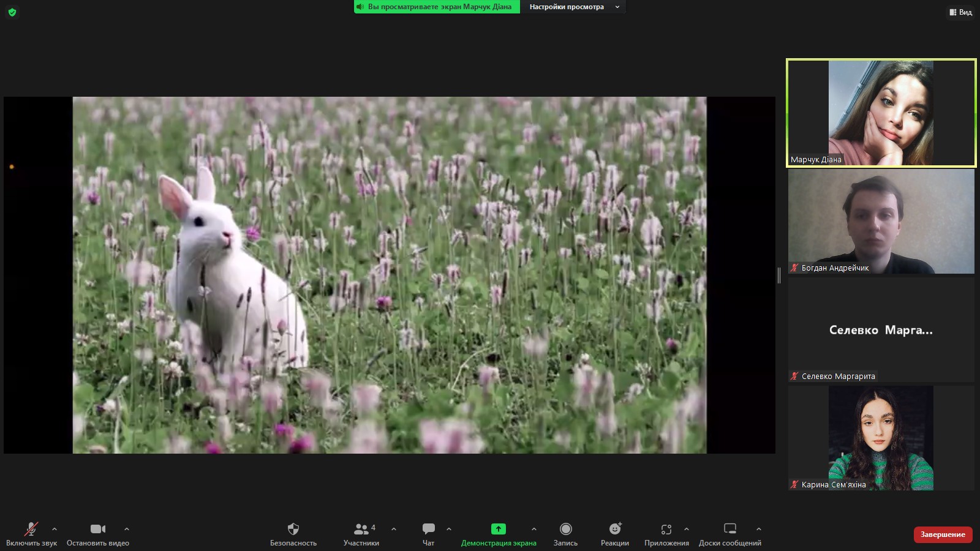Click the Марчук Діана name label

click(816, 160)
